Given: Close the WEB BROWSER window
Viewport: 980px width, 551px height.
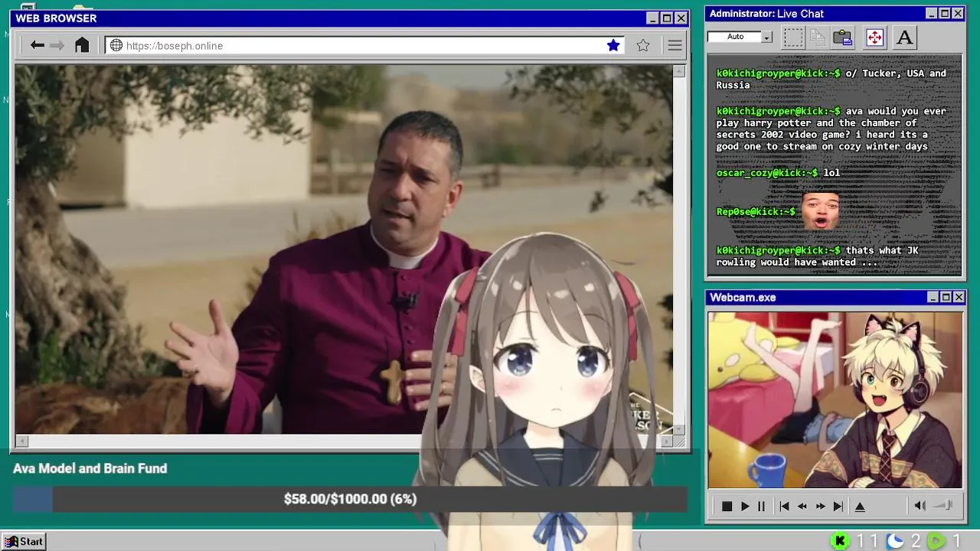Looking at the screenshot, I should click(681, 18).
